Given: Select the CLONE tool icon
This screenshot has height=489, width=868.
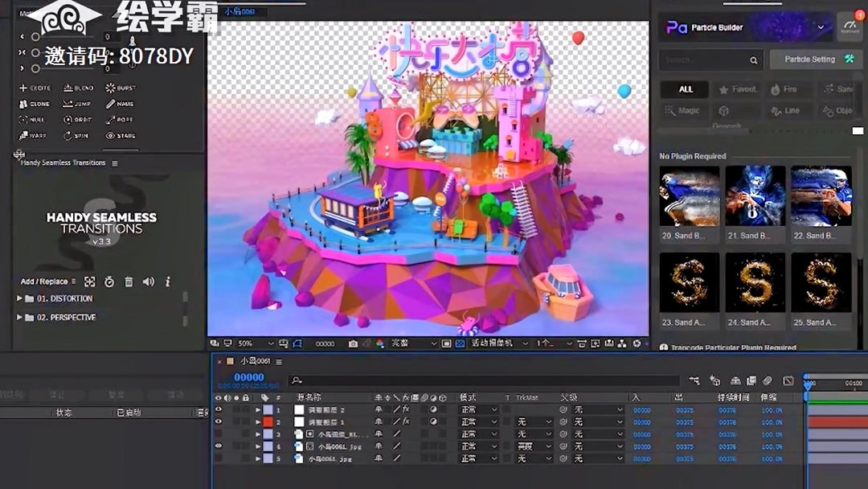Looking at the screenshot, I should (x=23, y=104).
